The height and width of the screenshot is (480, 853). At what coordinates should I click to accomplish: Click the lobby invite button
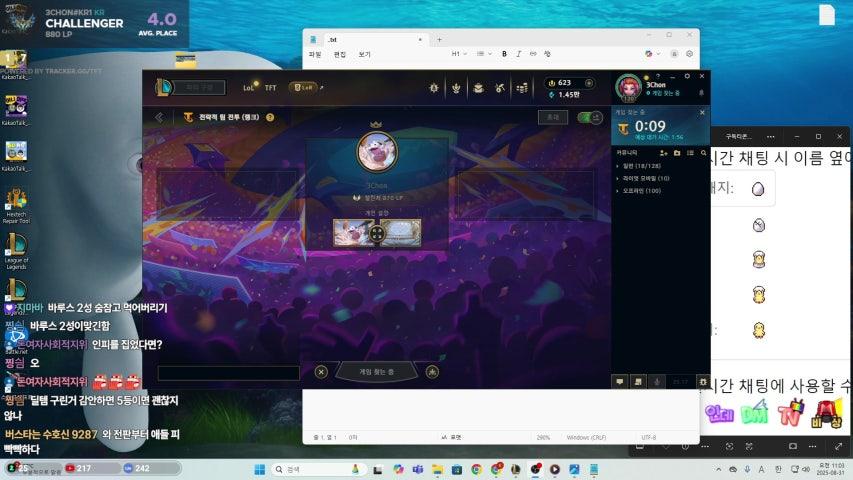coord(553,117)
